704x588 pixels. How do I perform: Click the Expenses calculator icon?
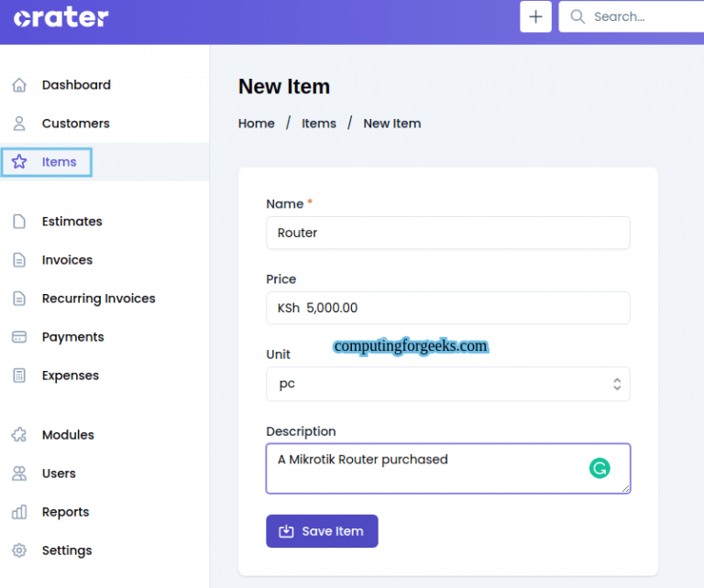point(19,376)
